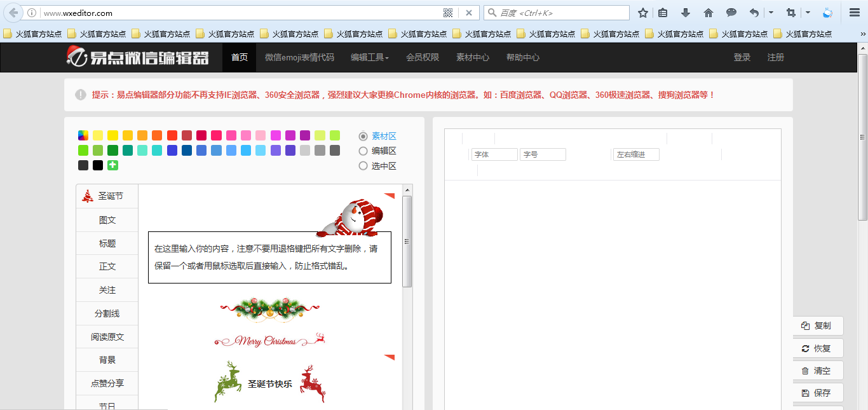The image size is (868, 410).
Task: Open the 字体 font combo box
Action: pos(494,154)
